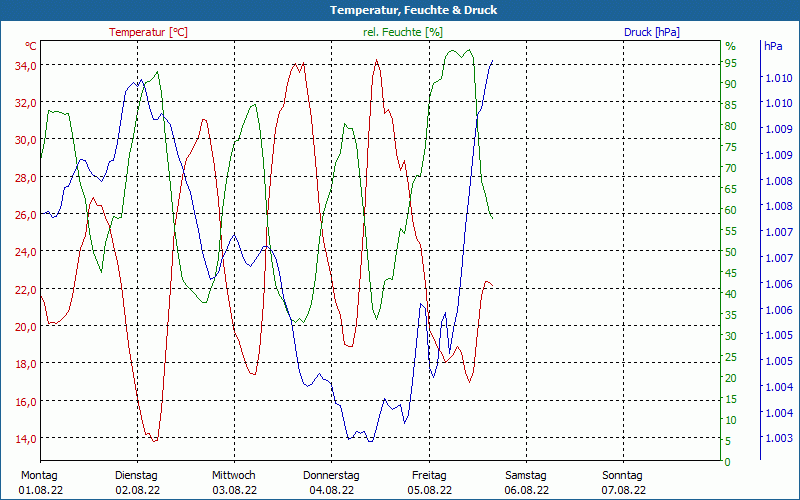The height and width of the screenshot is (500, 800).
Task: Click the date '03.08.22'
Action: pyautogui.click(x=235, y=490)
